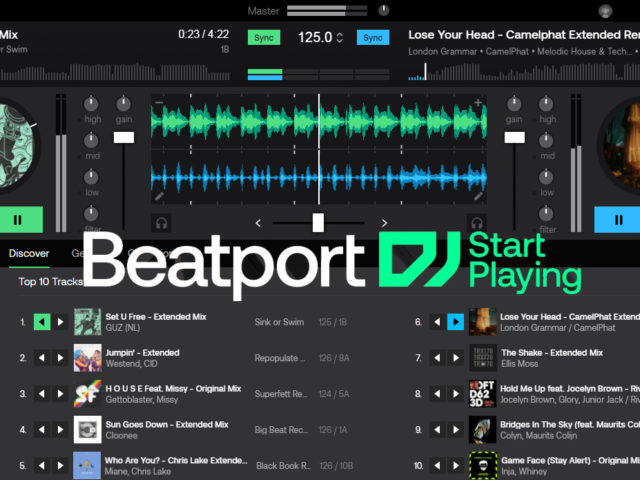Click the Sink or Swim label name
This screenshot has height=480, width=640.
279,322
